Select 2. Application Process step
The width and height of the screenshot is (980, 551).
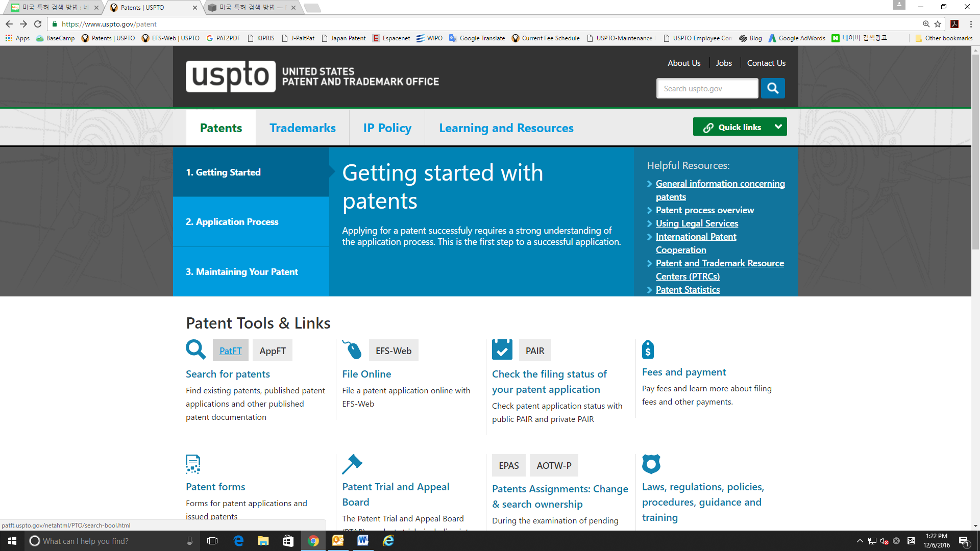pos(251,222)
